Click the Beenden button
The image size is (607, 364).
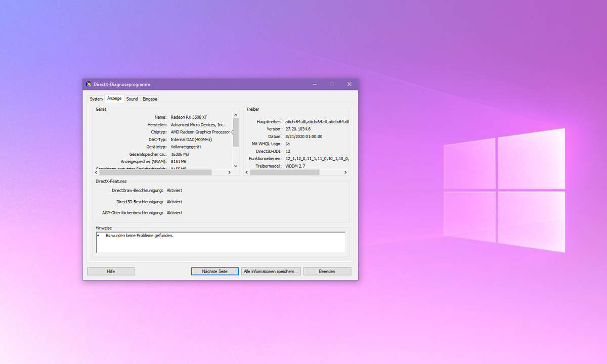(x=327, y=271)
